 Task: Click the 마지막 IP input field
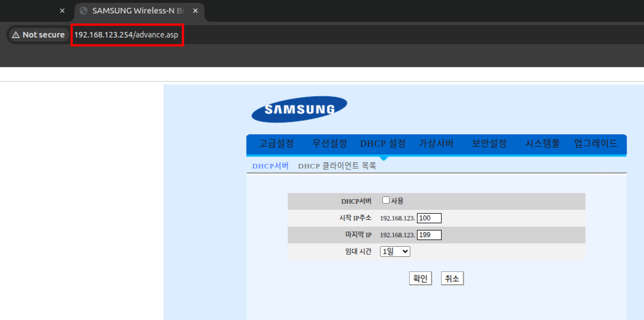tap(429, 235)
